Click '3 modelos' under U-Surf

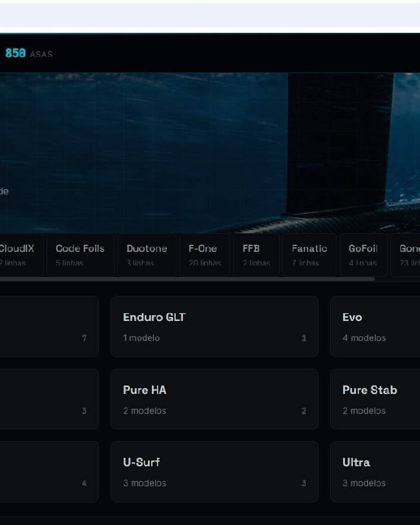pos(144,483)
